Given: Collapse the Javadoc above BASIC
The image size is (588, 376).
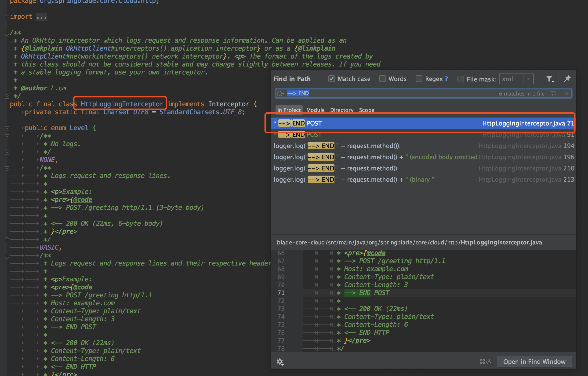Looking at the screenshot, I should pyautogui.click(x=7, y=168).
